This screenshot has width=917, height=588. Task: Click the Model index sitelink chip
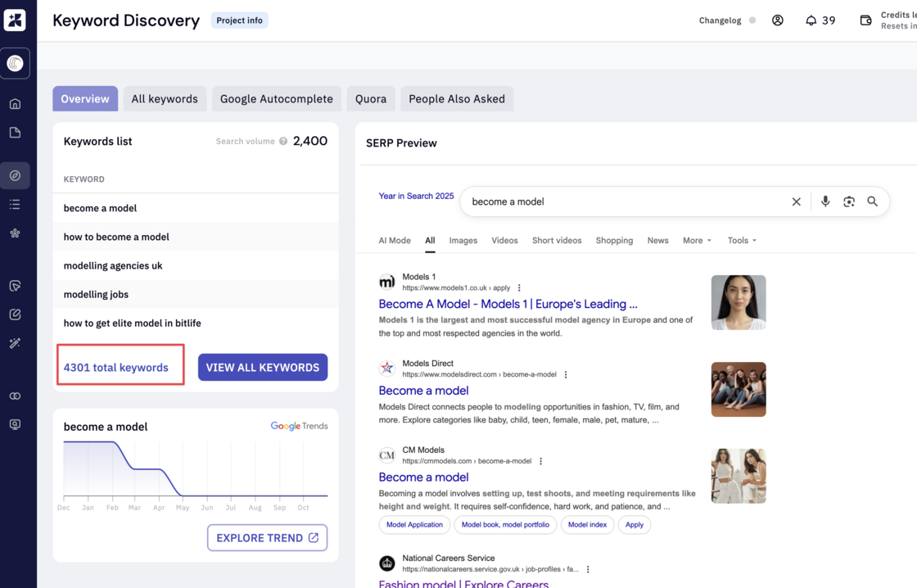[x=587, y=525]
